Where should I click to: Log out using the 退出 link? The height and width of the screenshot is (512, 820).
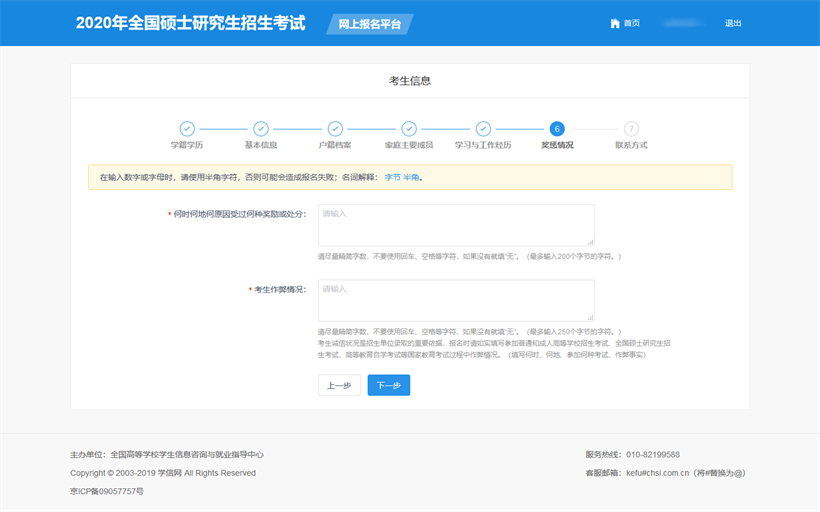733,23
